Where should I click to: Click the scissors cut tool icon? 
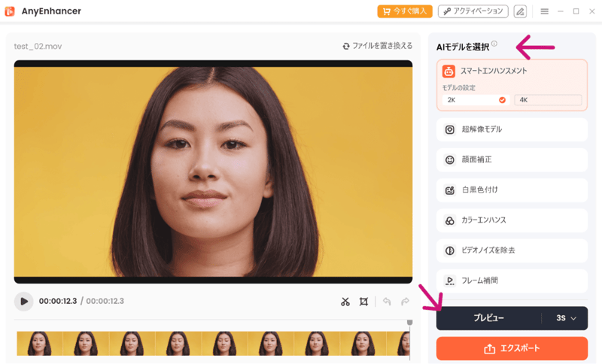345,302
